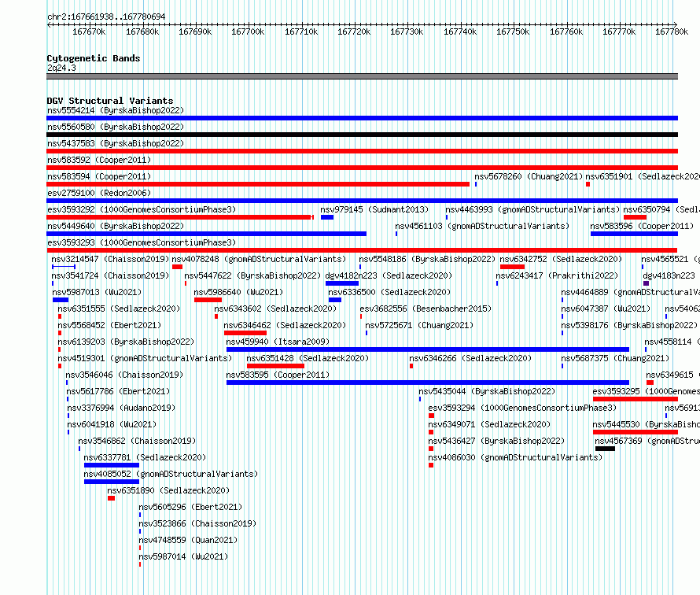Open the esv3593294 (1000GenomesConsortiumPhase3) label
Viewport: 700px width, 595px height.
click(522, 408)
